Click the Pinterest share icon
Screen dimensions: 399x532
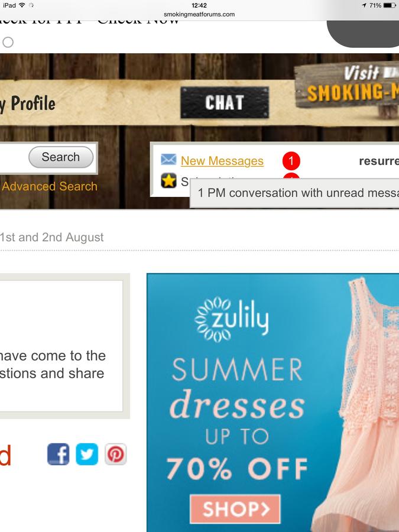116,454
